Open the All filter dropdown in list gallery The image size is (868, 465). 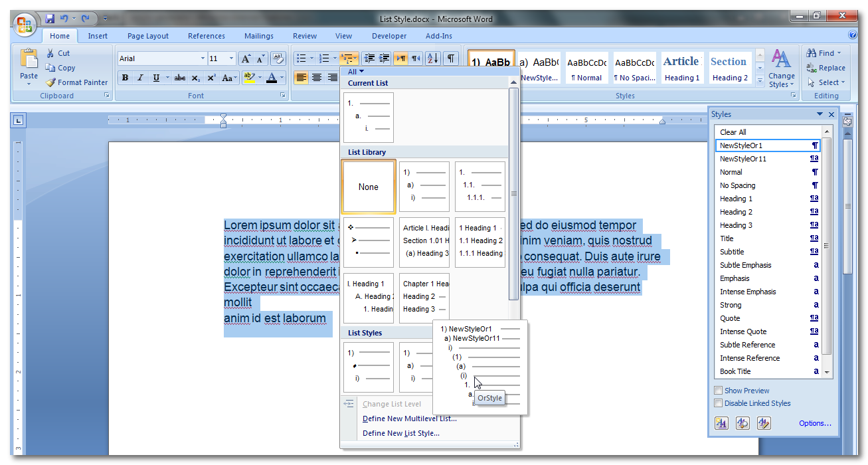pos(356,72)
